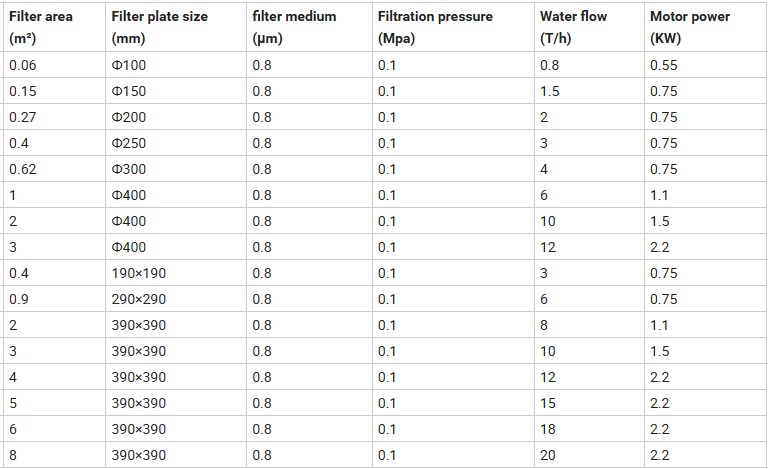Select the 0.15 filter area cell
The image size is (768, 469).
click(x=22, y=91)
